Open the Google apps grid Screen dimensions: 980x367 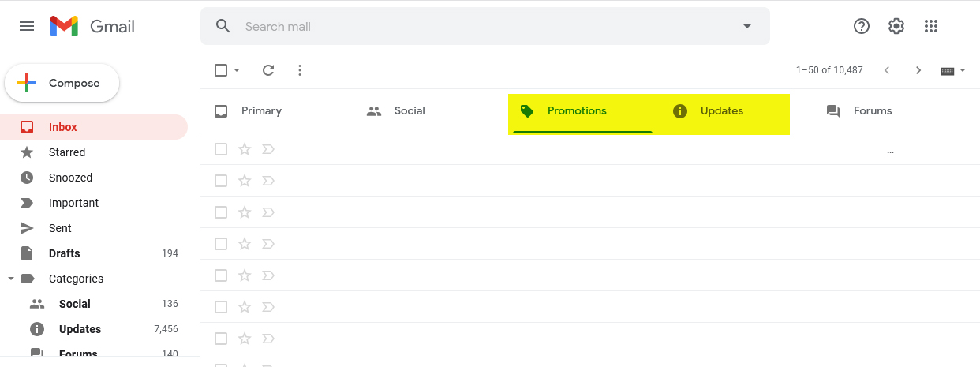tap(931, 26)
